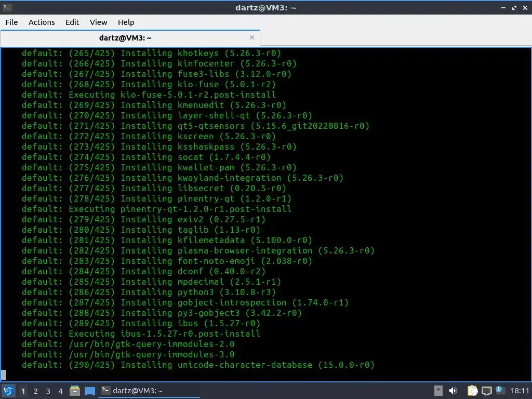The width and height of the screenshot is (532, 399).
Task: Switch to workspace 2
Action: 36,391
